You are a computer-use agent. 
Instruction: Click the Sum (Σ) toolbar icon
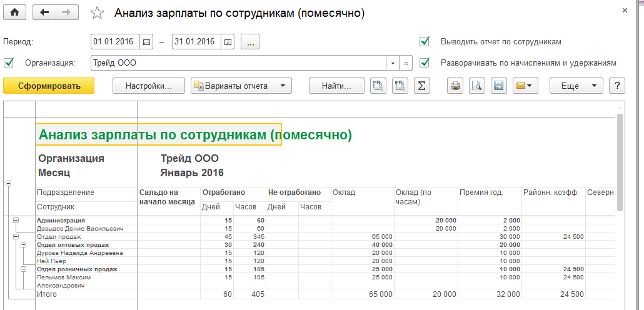tap(422, 86)
